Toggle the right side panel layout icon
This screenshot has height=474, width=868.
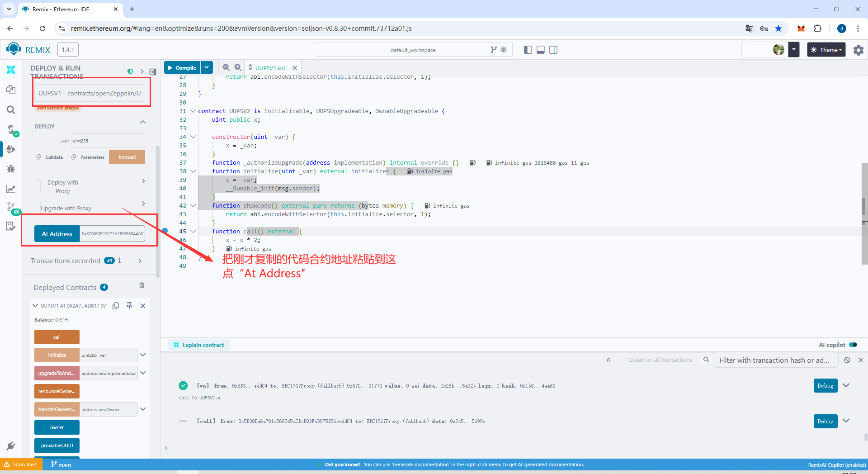553,50
